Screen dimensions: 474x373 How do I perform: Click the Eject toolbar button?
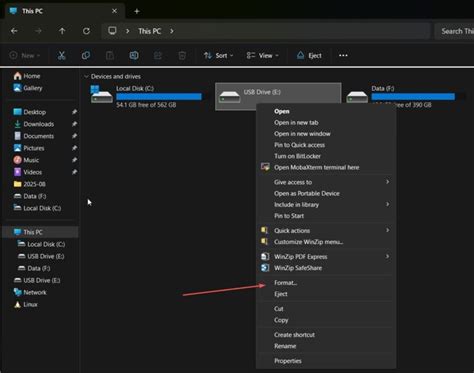pyautogui.click(x=309, y=55)
